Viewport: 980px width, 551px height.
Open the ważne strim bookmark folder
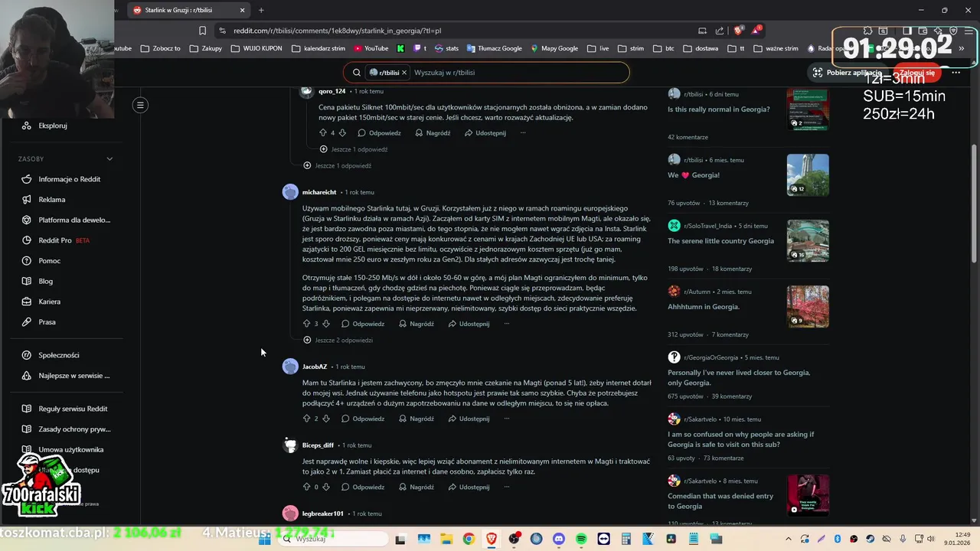point(776,48)
